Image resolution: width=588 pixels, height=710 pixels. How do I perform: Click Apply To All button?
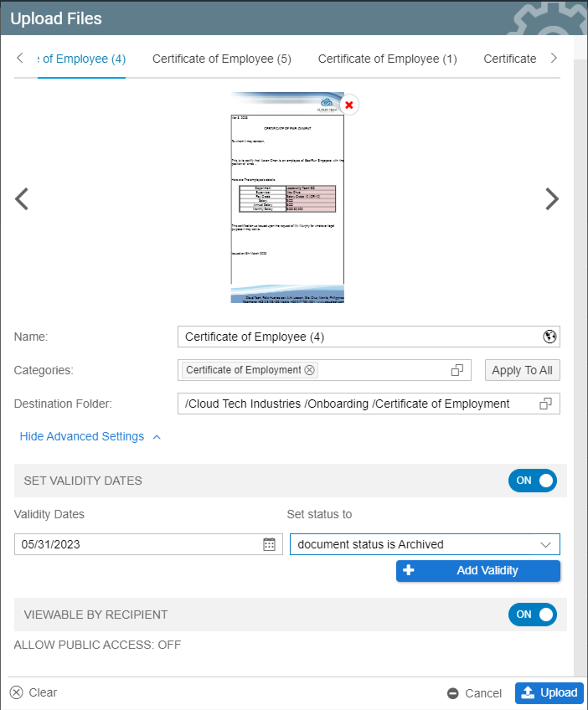pos(522,370)
